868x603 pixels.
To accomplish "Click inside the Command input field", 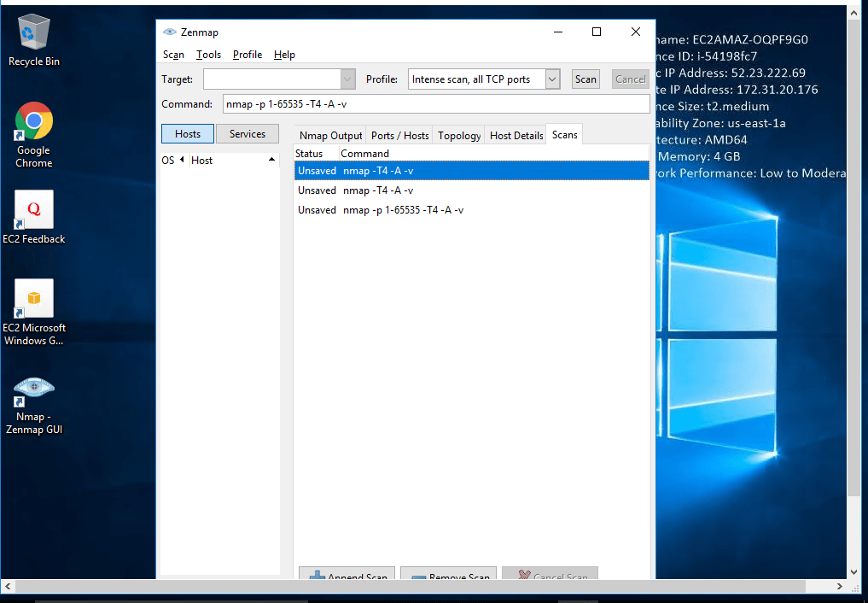I will 435,104.
